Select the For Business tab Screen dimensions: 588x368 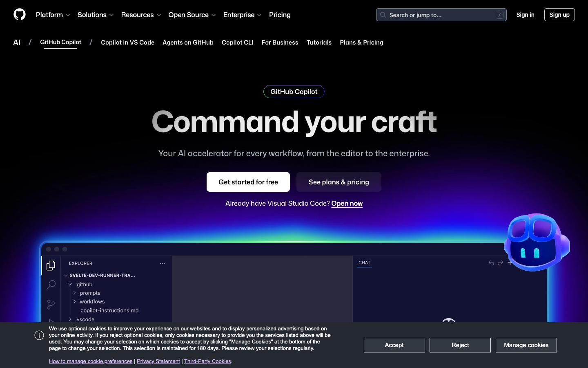point(280,43)
